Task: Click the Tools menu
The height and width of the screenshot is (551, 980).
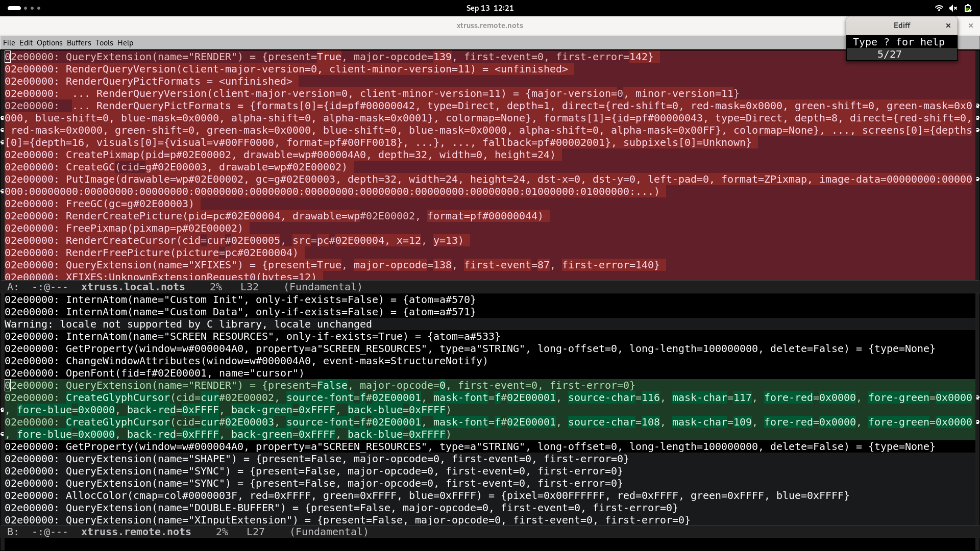Action: (x=104, y=43)
